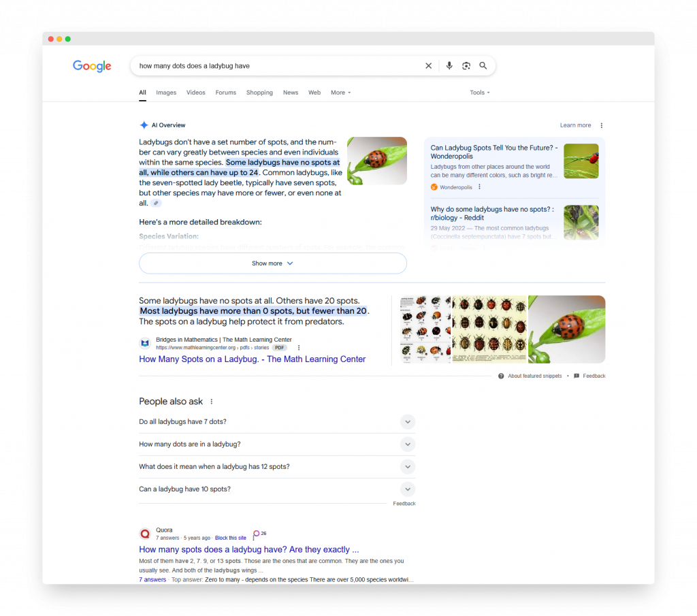Click 'Wonderopolis' source name
Viewport: 697px width, 616px height.
(x=455, y=187)
